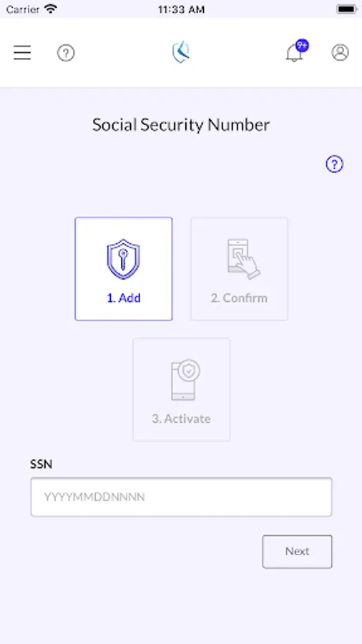This screenshot has height=644, width=362.
Task: Tap the shield with key icon
Action: tap(124, 260)
